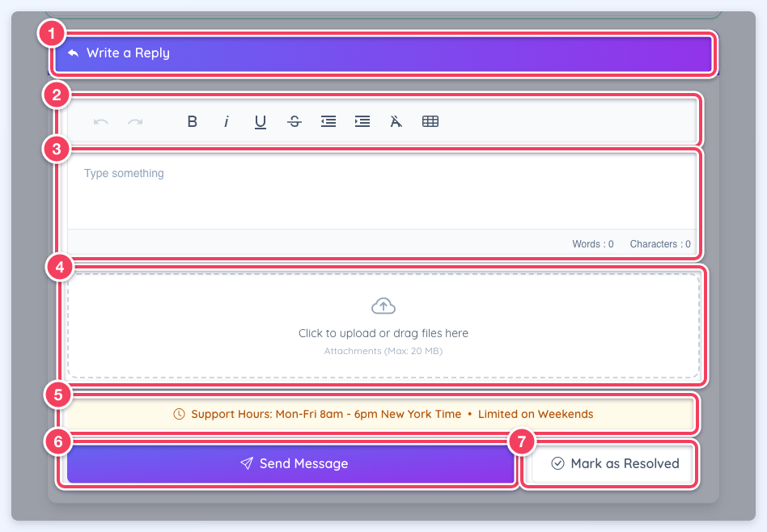This screenshot has height=532, width=767.
Task: Increase indent with the indent icon
Action: pos(362,121)
